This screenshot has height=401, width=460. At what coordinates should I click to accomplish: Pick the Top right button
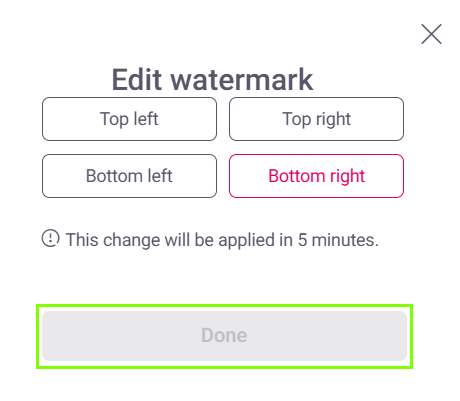pyautogui.click(x=316, y=119)
